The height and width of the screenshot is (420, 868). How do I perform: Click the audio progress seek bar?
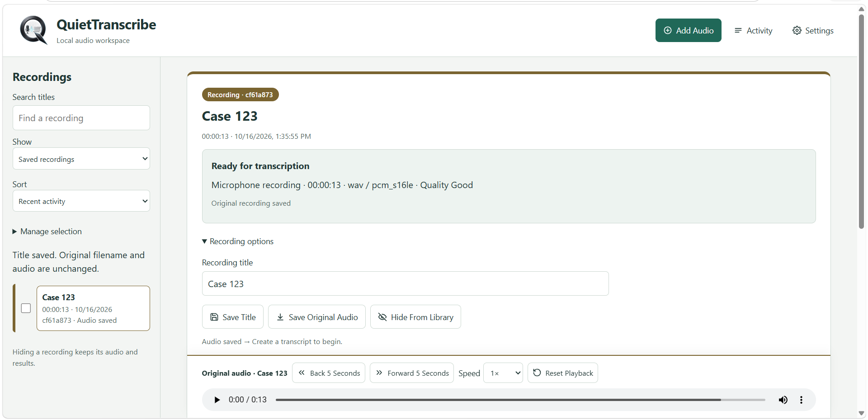[520, 400]
